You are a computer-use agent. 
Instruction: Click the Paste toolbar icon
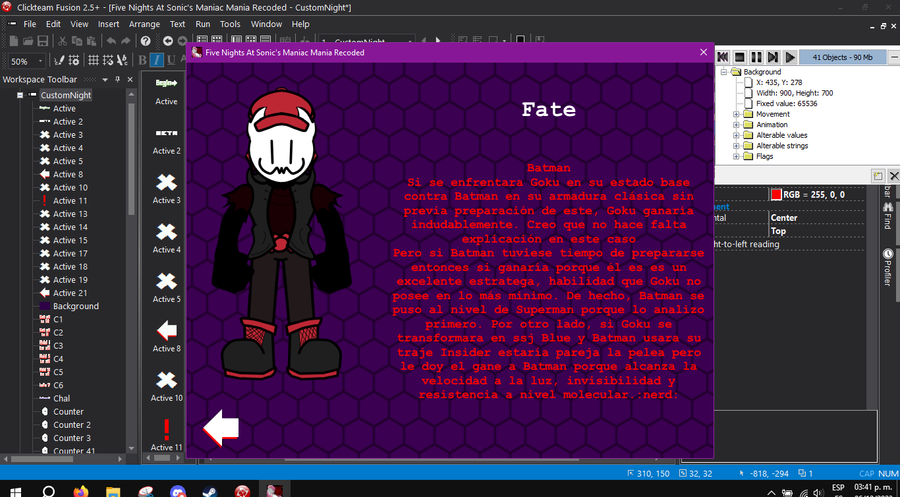(91, 41)
